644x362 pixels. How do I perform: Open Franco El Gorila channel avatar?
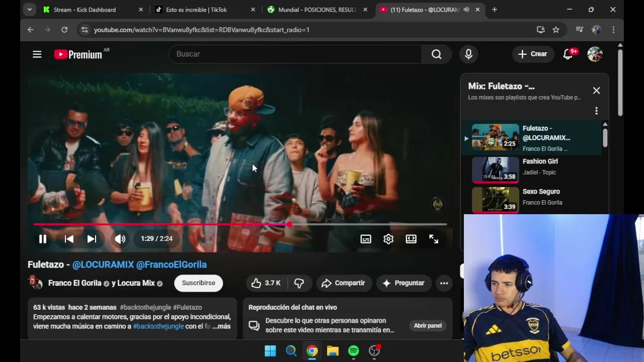35,283
